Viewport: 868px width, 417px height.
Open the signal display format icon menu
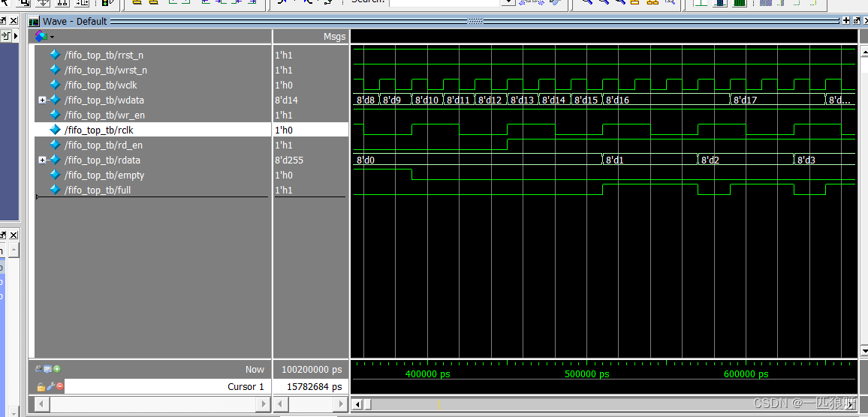coord(41,37)
